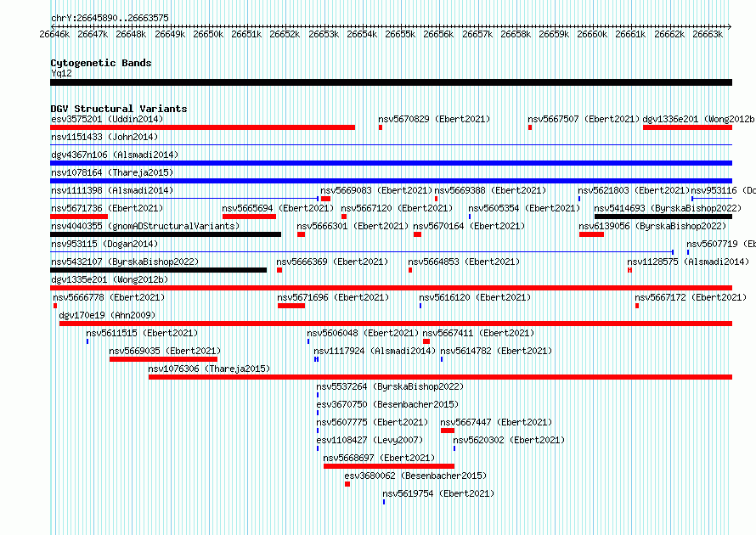The width and height of the screenshot is (756, 535).
Task: Select the red esv3575201 variant bar
Action: [x=202, y=127]
